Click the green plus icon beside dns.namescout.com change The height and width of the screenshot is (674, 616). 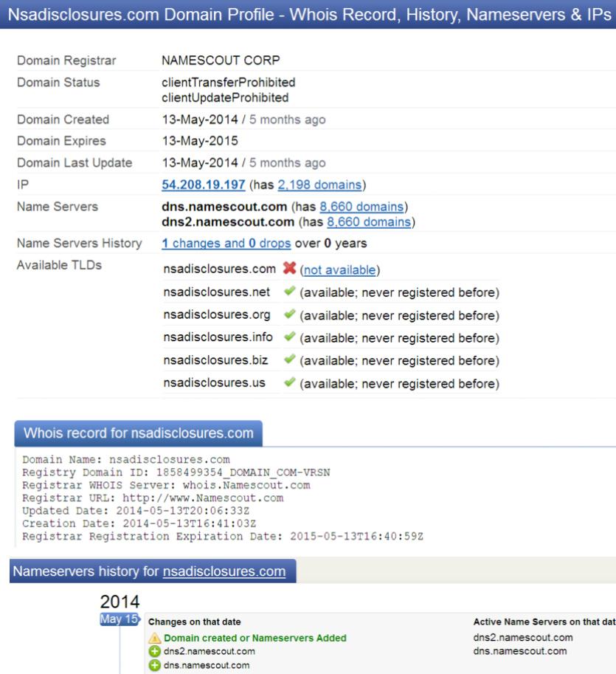[x=155, y=665]
